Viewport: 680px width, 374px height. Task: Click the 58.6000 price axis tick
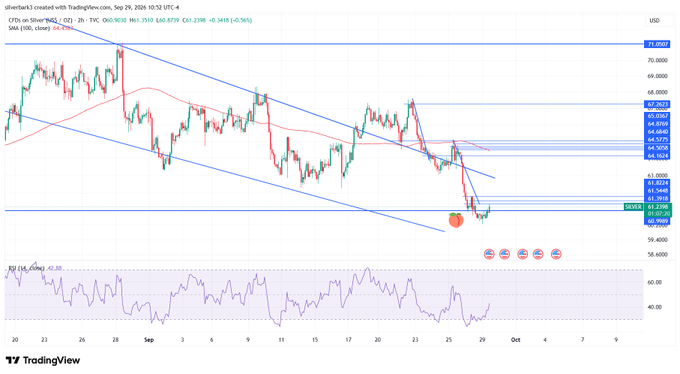click(x=657, y=255)
